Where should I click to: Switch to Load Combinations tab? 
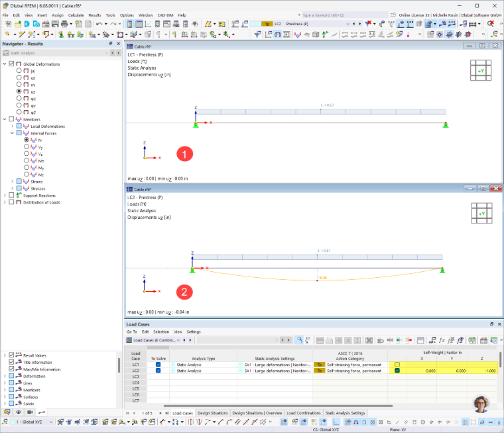pos(304,412)
